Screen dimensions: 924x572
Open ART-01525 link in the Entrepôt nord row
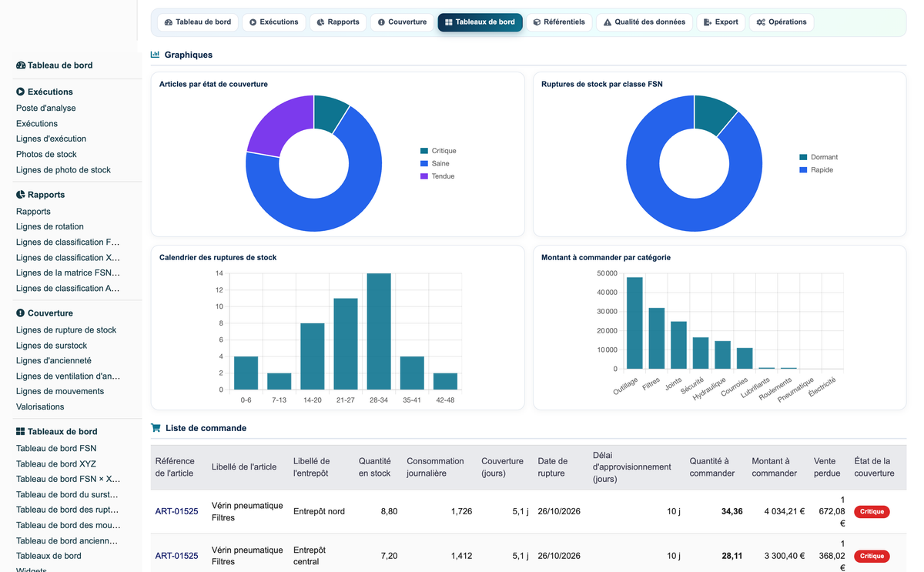click(176, 512)
